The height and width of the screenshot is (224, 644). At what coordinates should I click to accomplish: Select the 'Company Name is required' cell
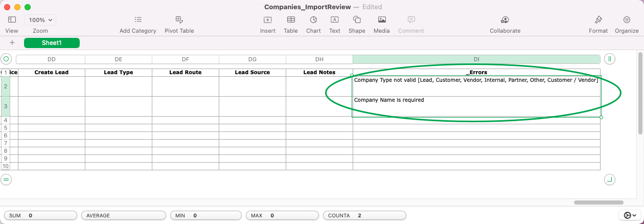[476, 106]
